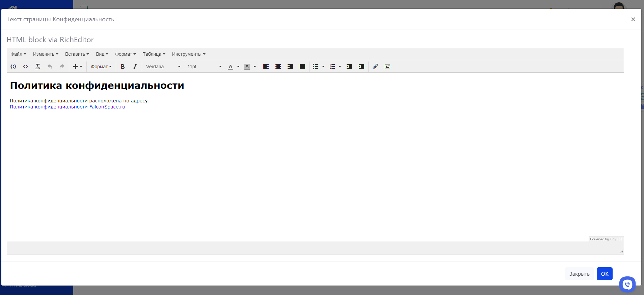Click the code sample braces icon

(14, 67)
